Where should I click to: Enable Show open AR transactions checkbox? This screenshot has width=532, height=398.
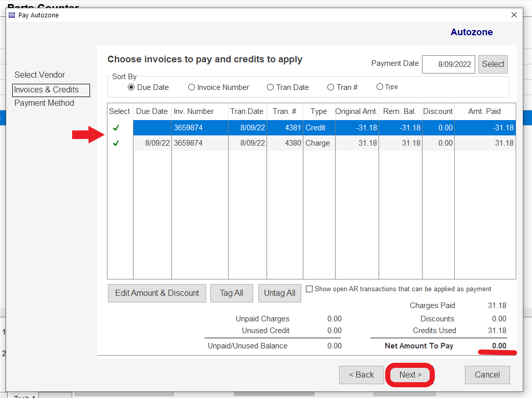309,289
